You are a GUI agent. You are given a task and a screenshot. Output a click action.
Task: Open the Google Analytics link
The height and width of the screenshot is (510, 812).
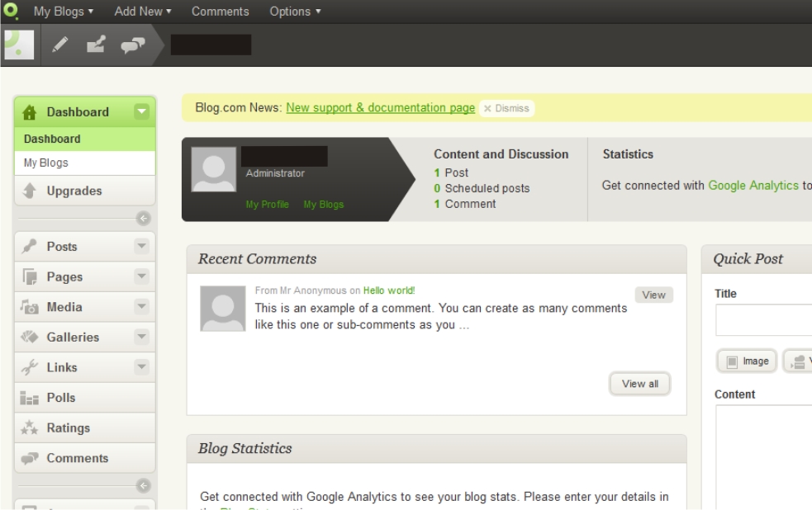(753, 186)
